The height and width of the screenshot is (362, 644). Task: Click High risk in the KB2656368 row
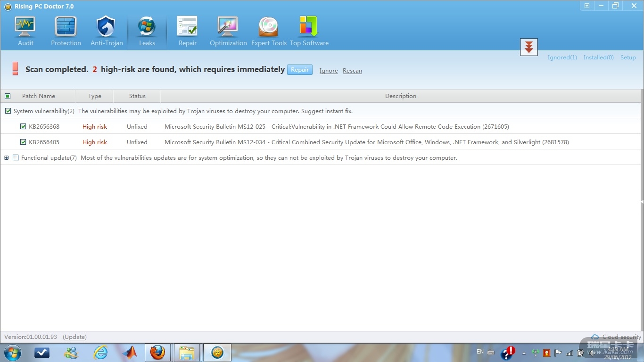click(95, 126)
